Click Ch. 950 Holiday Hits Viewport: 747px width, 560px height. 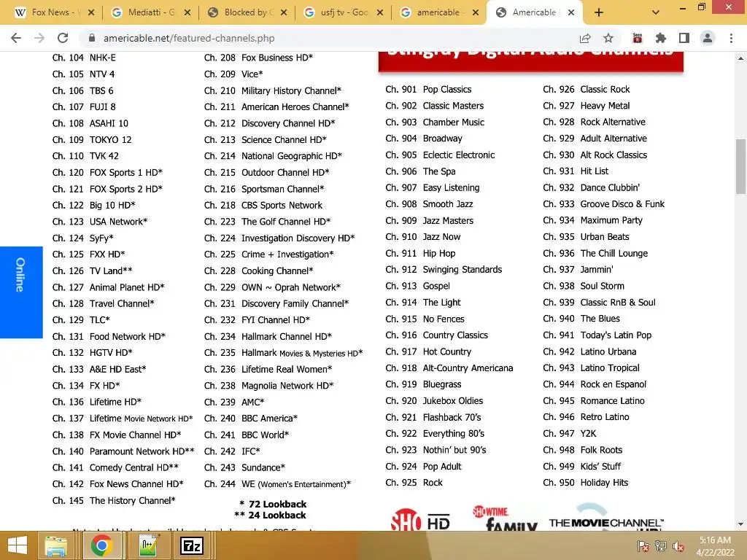pyautogui.click(x=586, y=483)
